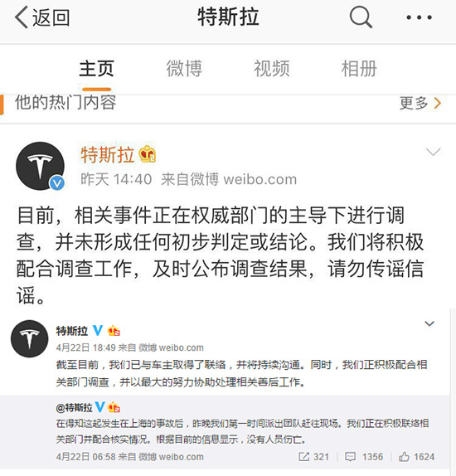Image resolution: width=456 pixels, height=476 pixels.
Task: Open the @特斯拉 mention link
Action: [74, 407]
